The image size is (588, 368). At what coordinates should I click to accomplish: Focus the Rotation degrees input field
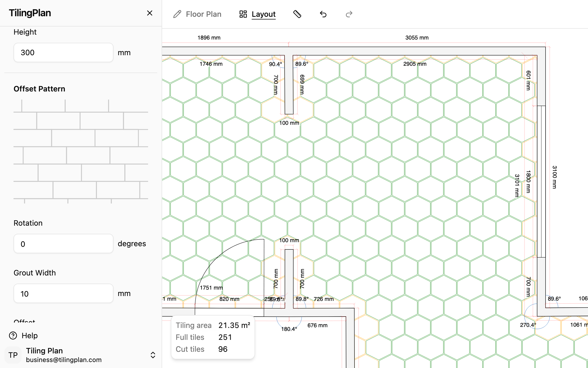point(64,244)
